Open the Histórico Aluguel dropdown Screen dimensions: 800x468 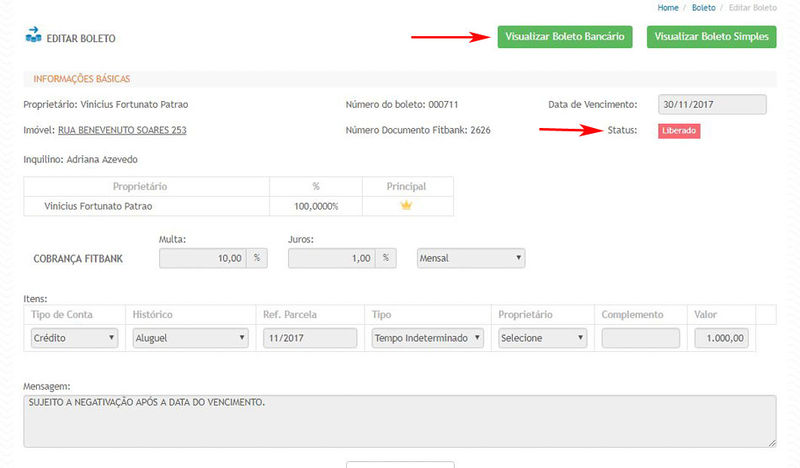click(x=189, y=338)
